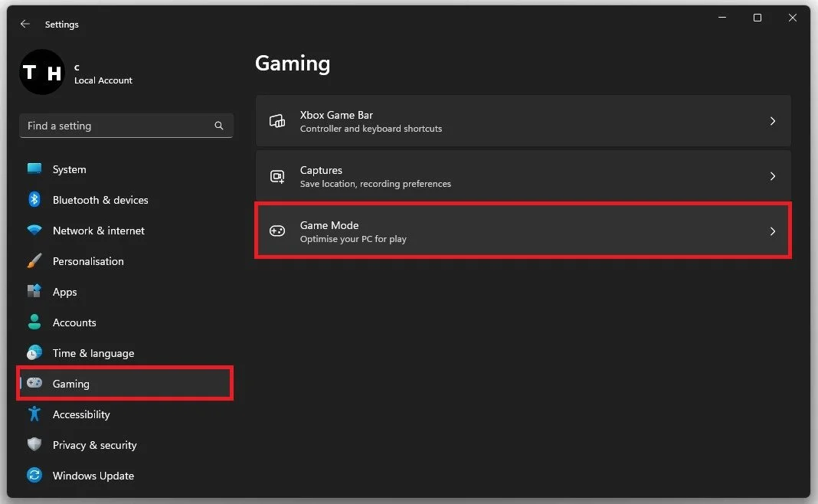Click the Personalisation paintbrush icon

coord(34,261)
